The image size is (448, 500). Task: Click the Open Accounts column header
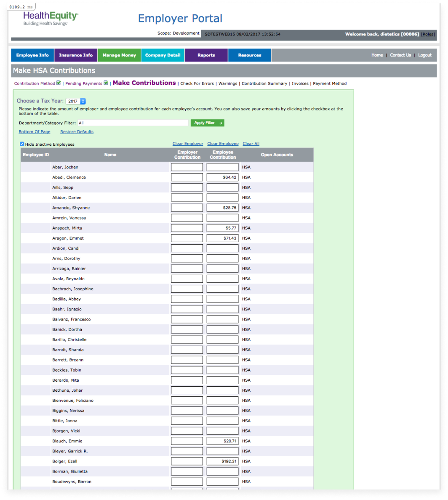[x=277, y=155]
